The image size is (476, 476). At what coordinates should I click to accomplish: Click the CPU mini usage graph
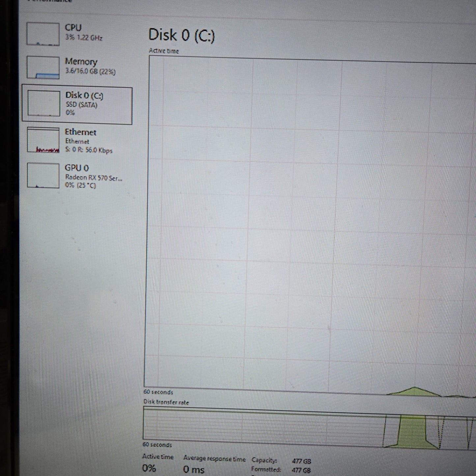point(43,34)
